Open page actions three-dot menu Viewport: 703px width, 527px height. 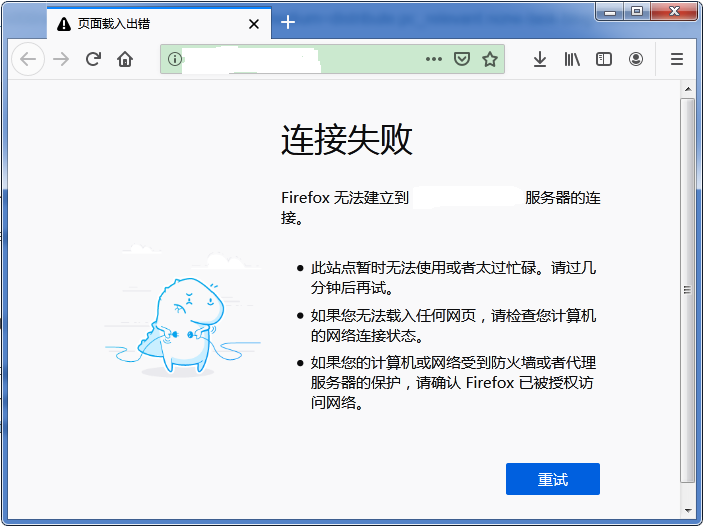coord(434,59)
